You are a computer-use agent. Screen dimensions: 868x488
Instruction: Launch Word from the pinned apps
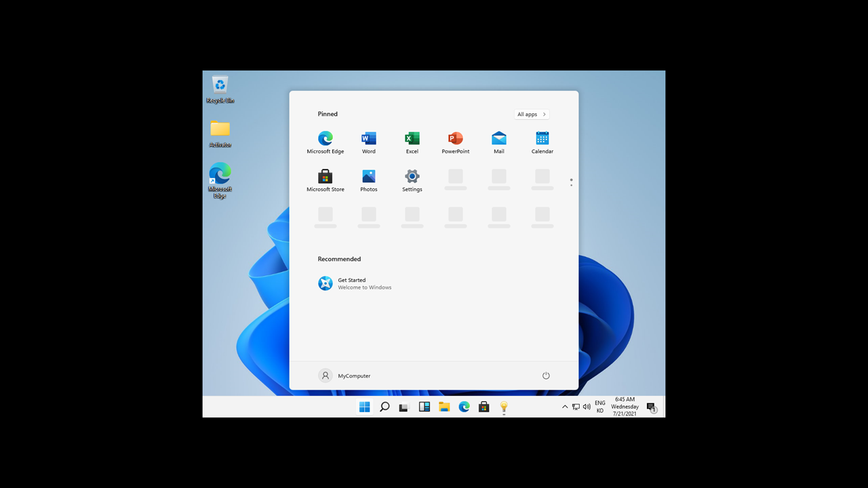point(369,142)
